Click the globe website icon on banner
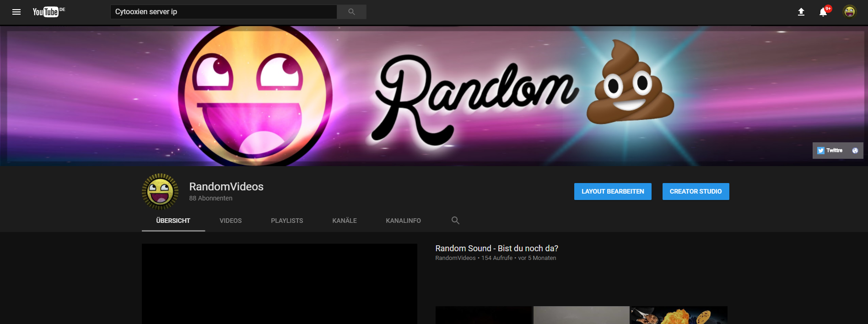The width and height of the screenshot is (868, 324). (x=855, y=151)
